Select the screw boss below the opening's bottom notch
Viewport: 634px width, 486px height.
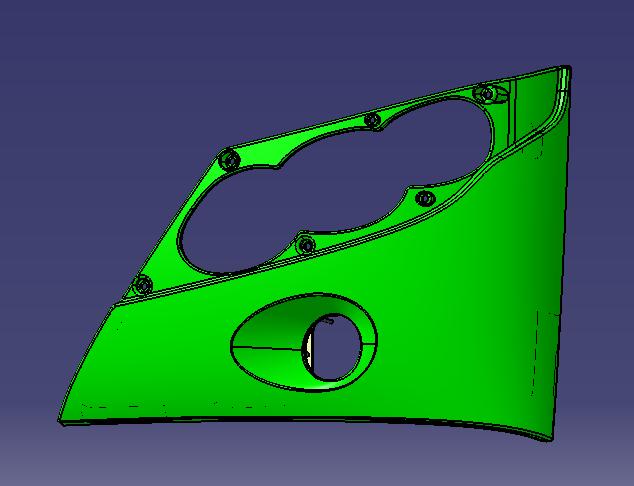306,245
